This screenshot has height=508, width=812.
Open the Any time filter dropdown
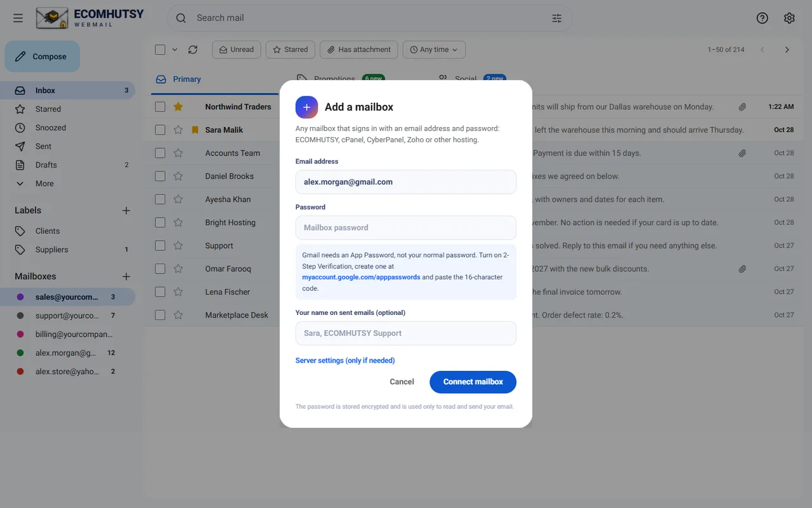[434, 50]
